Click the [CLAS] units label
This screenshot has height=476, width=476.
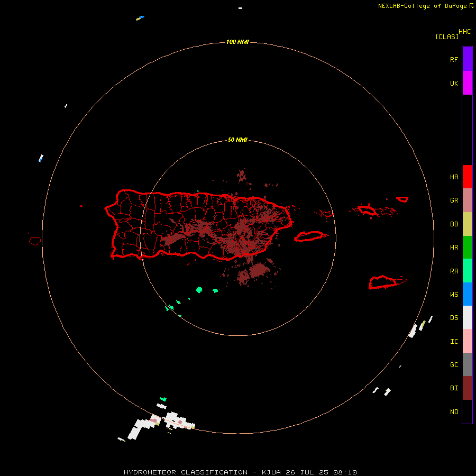[447, 36]
